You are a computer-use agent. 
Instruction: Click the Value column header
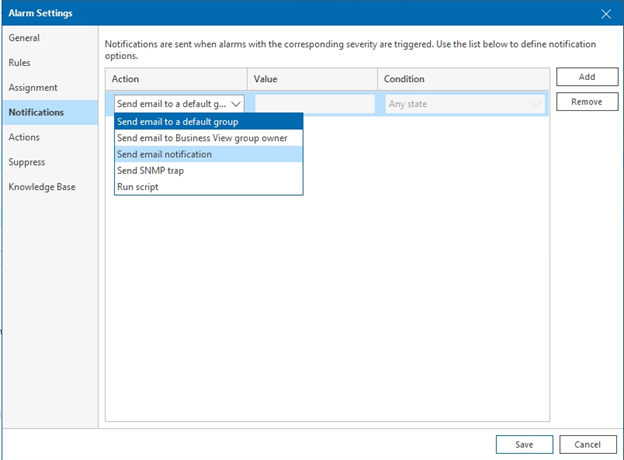click(x=312, y=79)
